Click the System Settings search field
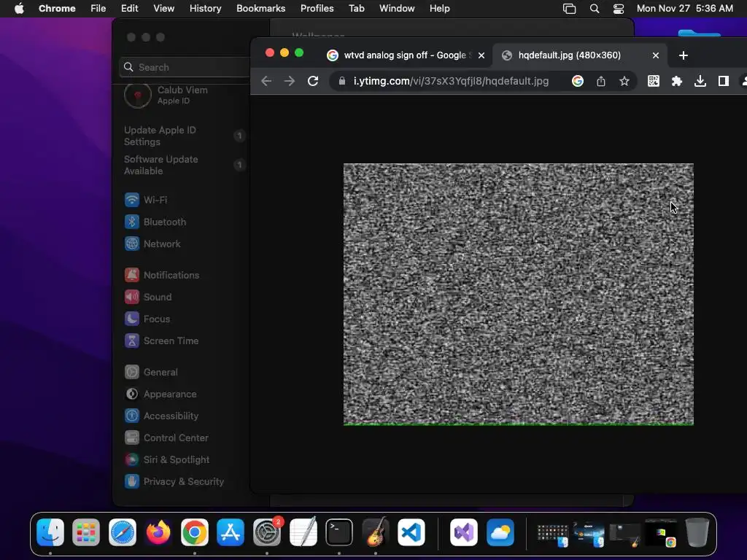This screenshot has width=747, height=560. tap(185, 67)
